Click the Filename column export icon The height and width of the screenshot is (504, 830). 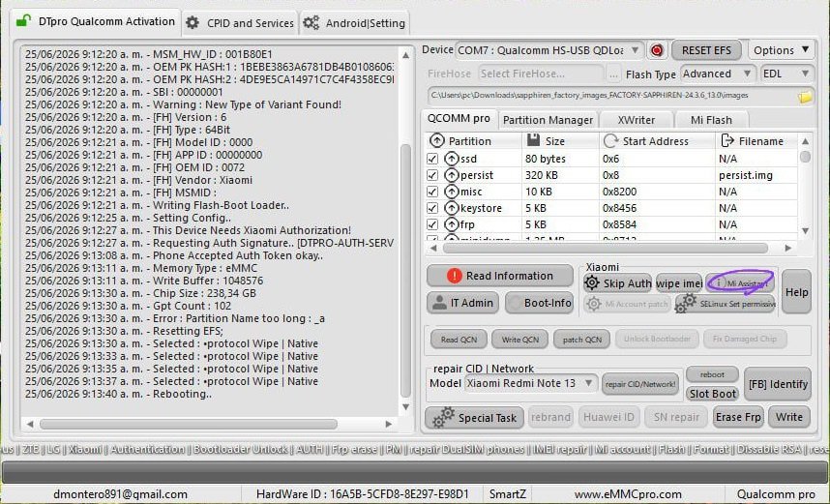pos(727,140)
